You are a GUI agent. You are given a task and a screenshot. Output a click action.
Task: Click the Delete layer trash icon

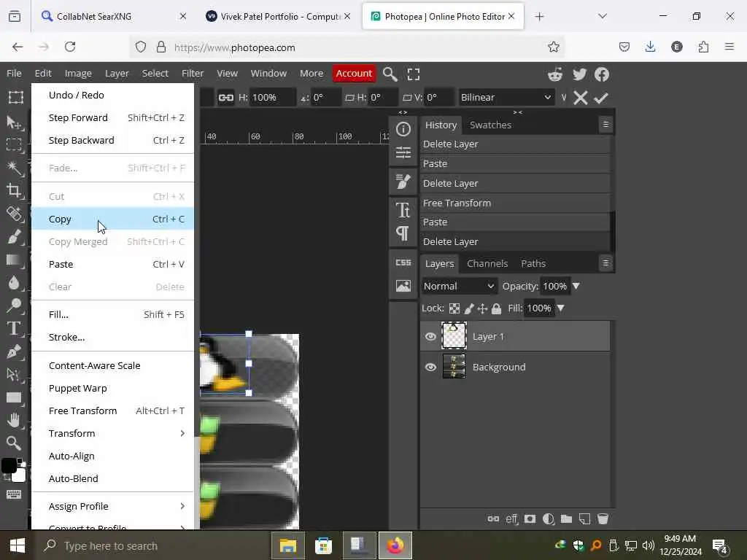click(603, 518)
